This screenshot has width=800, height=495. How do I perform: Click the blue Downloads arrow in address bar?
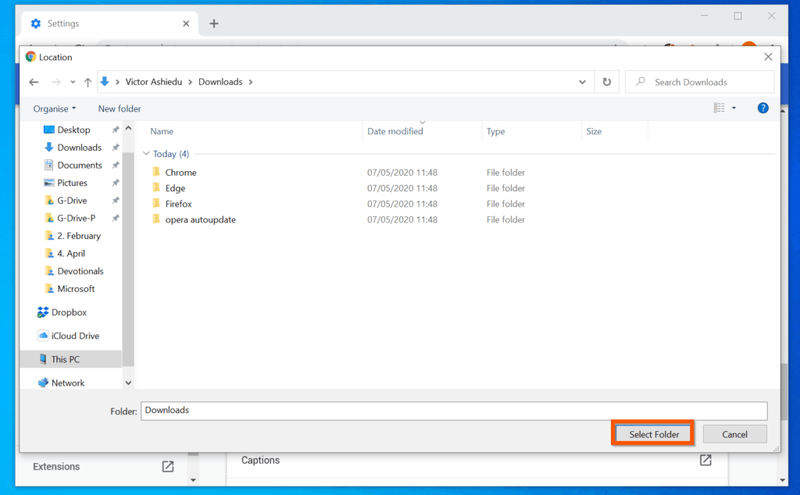click(105, 82)
